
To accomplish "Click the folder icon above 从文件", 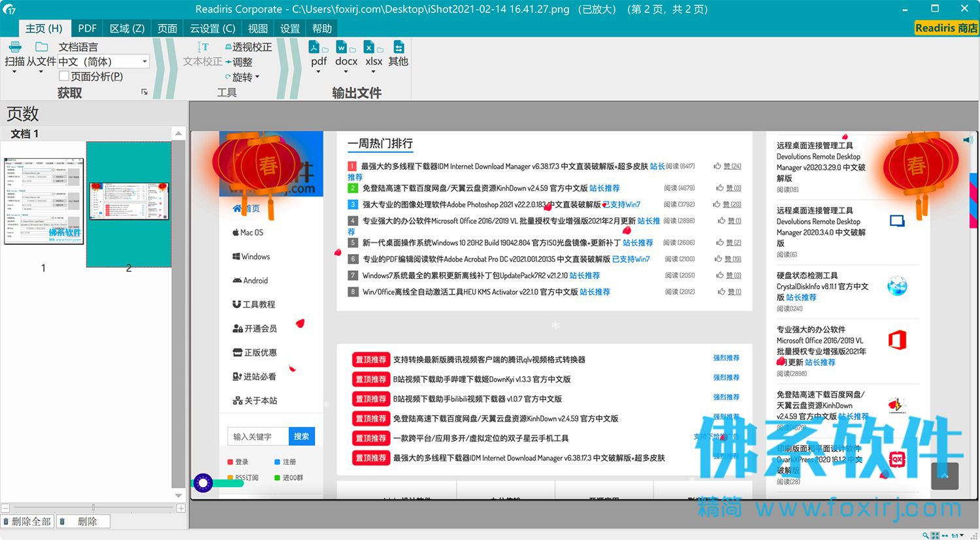I will point(42,47).
